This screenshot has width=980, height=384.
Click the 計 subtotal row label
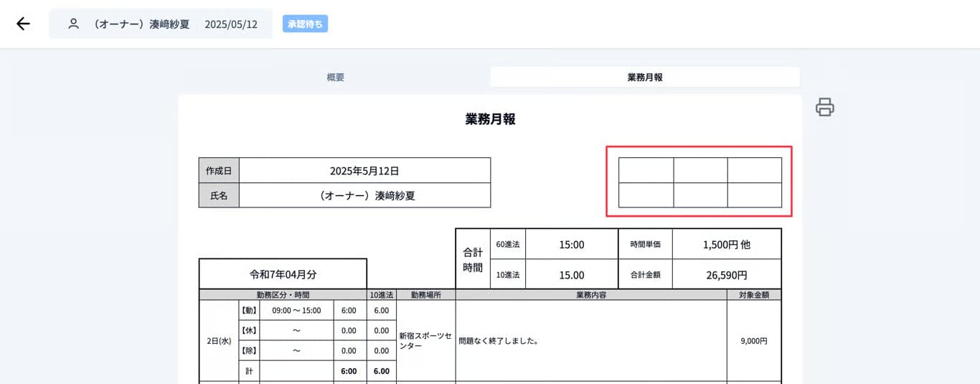point(249,370)
